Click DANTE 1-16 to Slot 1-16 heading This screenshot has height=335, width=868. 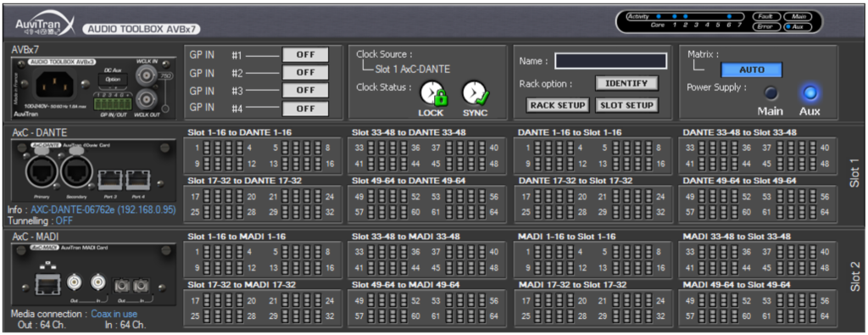tap(570, 132)
